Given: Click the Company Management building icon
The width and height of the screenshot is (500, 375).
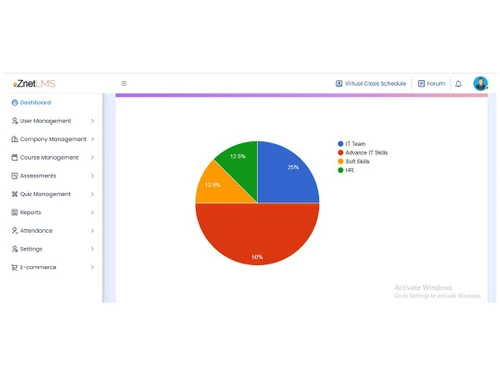Looking at the screenshot, I should pyautogui.click(x=14, y=139).
